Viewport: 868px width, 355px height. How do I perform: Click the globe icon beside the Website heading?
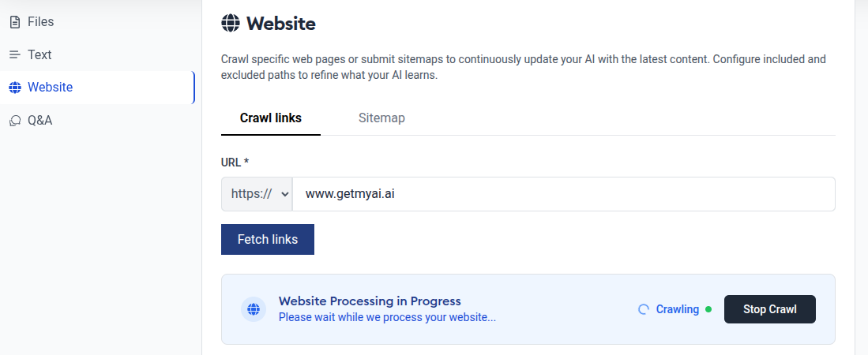(231, 24)
